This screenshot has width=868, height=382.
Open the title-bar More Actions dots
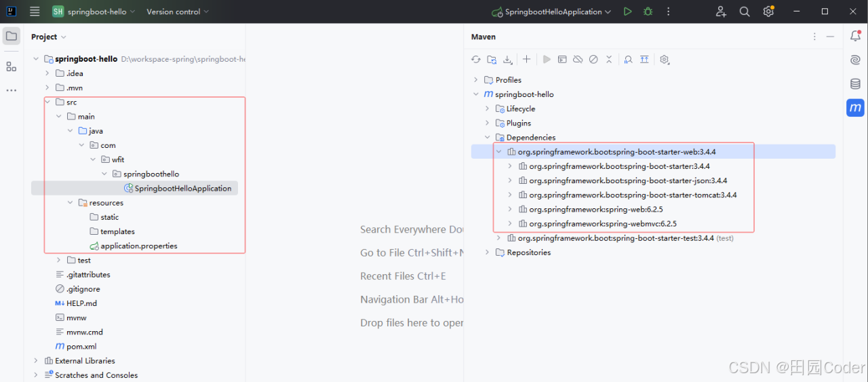(669, 12)
